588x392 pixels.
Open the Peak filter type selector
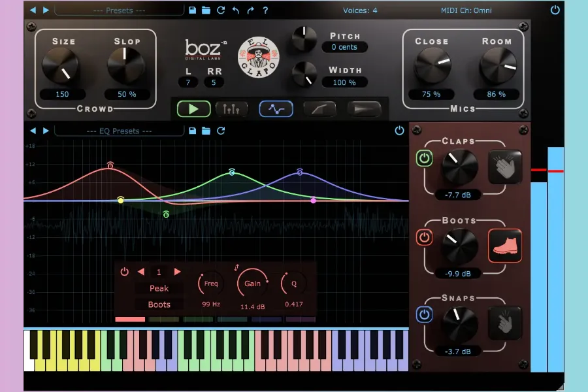[x=159, y=288]
